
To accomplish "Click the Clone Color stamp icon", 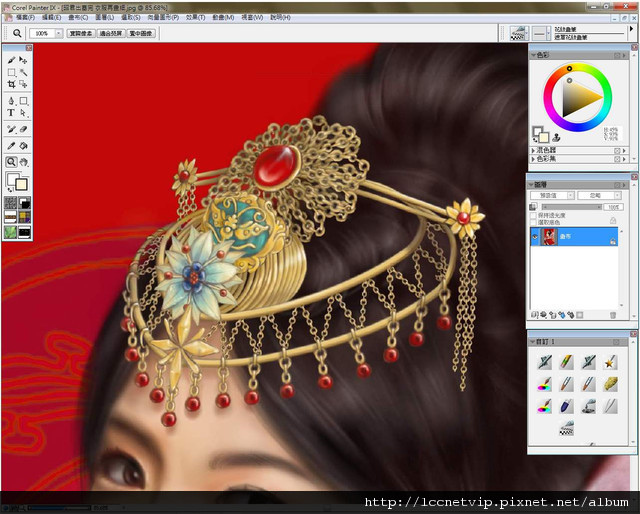I will (556, 138).
